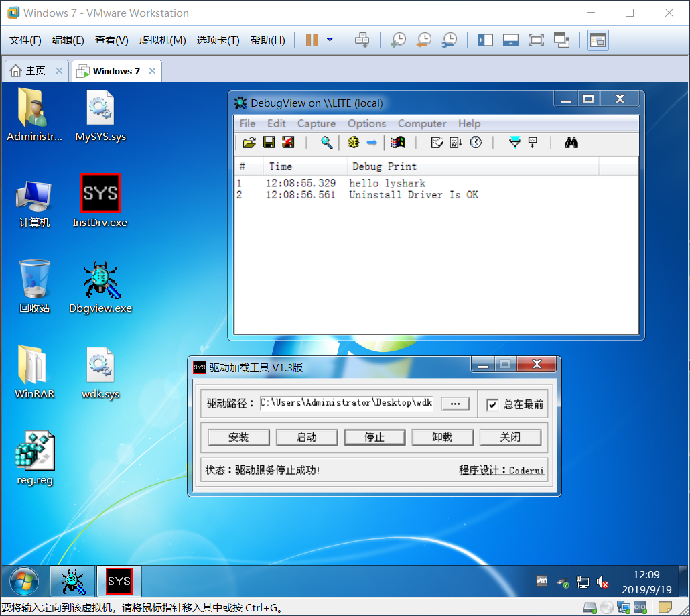Take a snapshot using VMware snapshot icon
Viewport: 690px width, 616px height.
pyautogui.click(x=398, y=40)
